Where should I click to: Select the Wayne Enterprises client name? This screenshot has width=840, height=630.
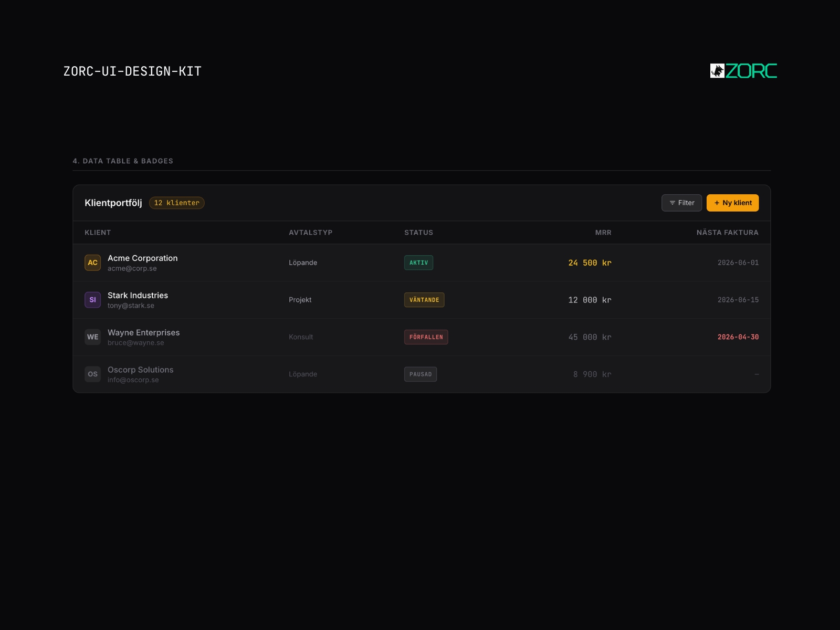point(144,333)
